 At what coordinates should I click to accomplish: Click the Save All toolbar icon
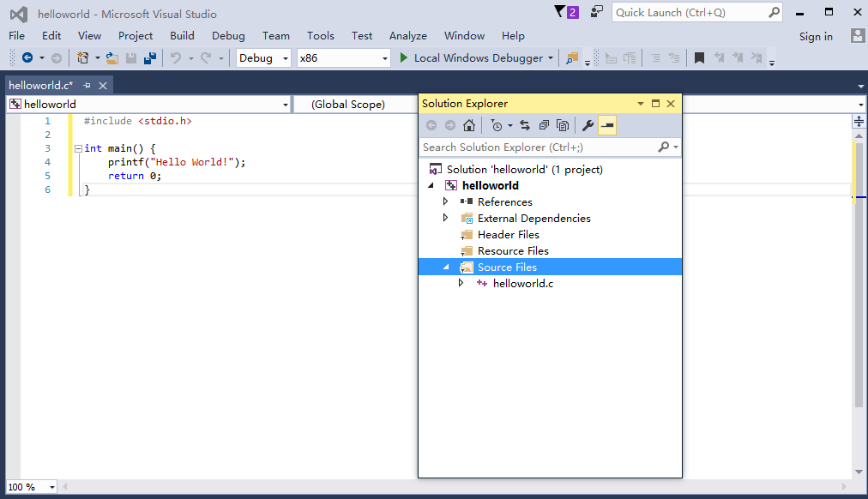tap(150, 58)
